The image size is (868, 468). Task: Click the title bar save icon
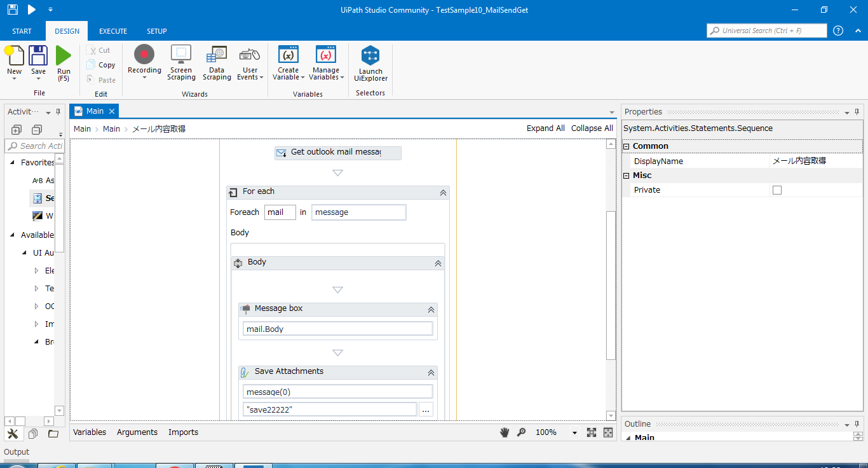coord(12,10)
